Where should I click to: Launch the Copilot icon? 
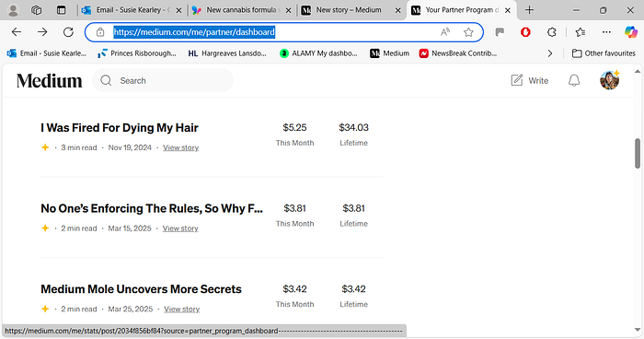tap(631, 32)
